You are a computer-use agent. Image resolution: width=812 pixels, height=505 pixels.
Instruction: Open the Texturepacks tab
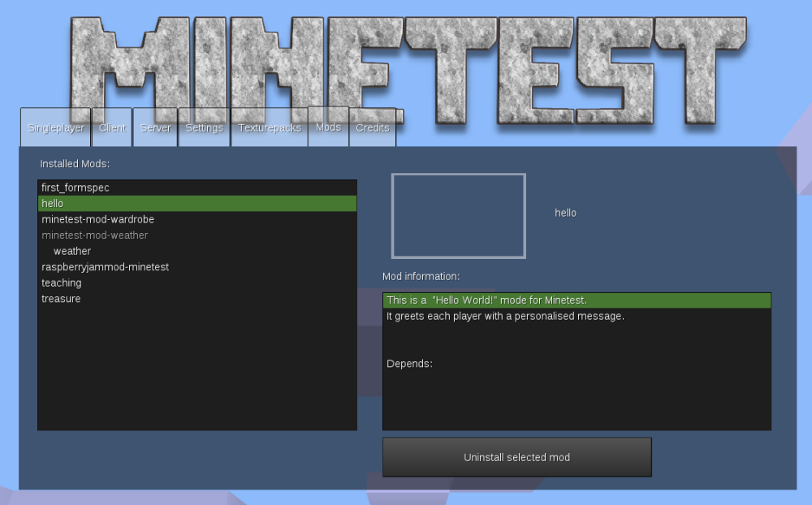[x=270, y=127]
